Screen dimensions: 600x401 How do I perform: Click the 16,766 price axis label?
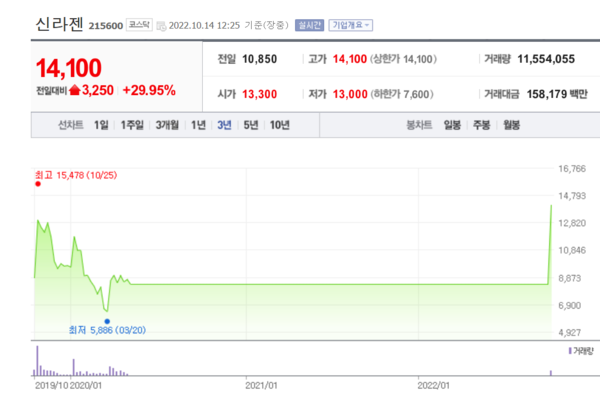point(572,169)
